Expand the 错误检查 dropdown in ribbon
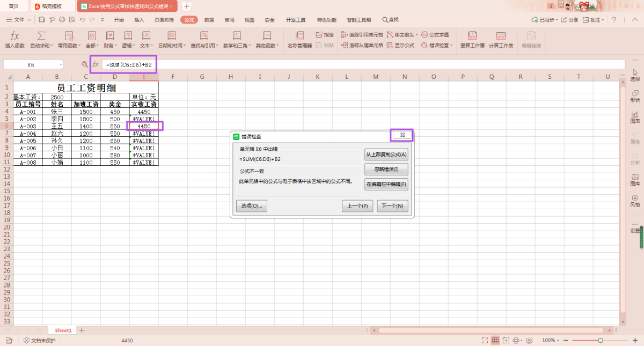Screen dimensions: 644x346 point(451,46)
